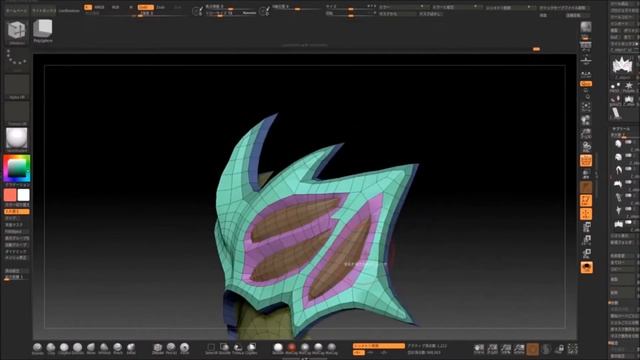The image size is (640, 360).
Task: Click the long orange bar in the bottom shelf
Action: coord(379,346)
